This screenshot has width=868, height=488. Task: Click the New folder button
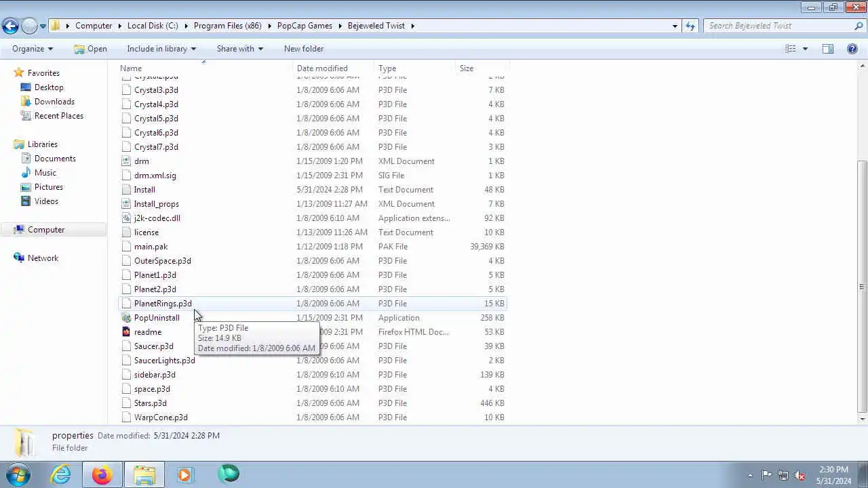click(304, 49)
